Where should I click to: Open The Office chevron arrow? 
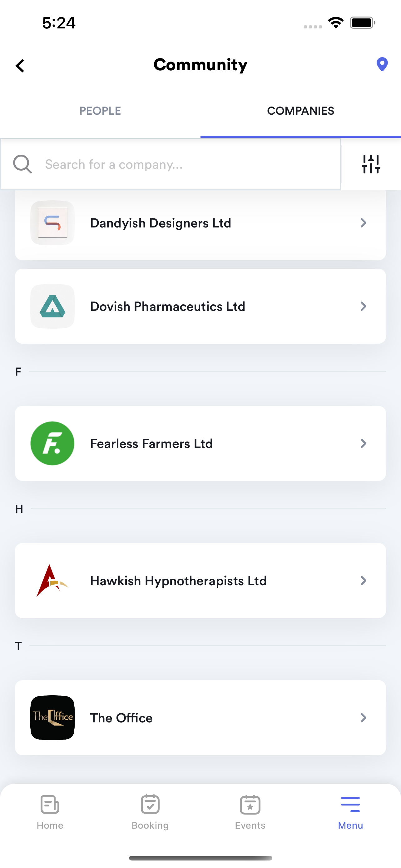coord(363,718)
